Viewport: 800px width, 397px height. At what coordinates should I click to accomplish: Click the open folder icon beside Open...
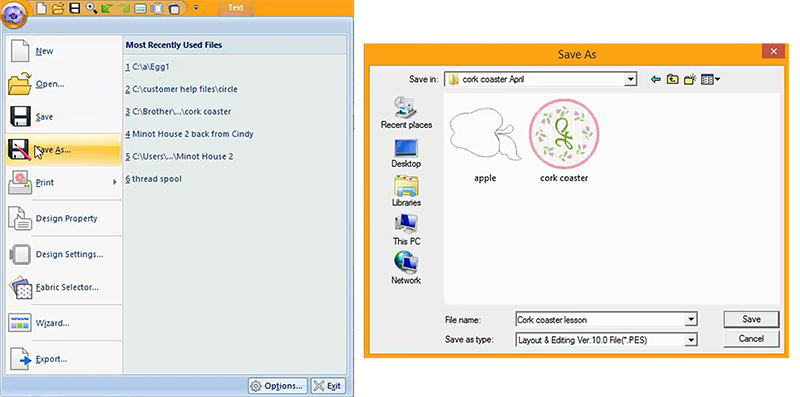pyautogui.click(x=20, y=84)
